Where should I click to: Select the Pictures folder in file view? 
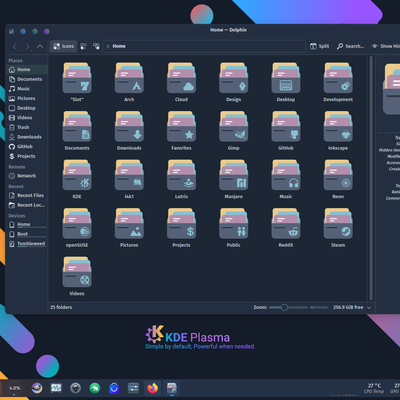pos(129,224)
